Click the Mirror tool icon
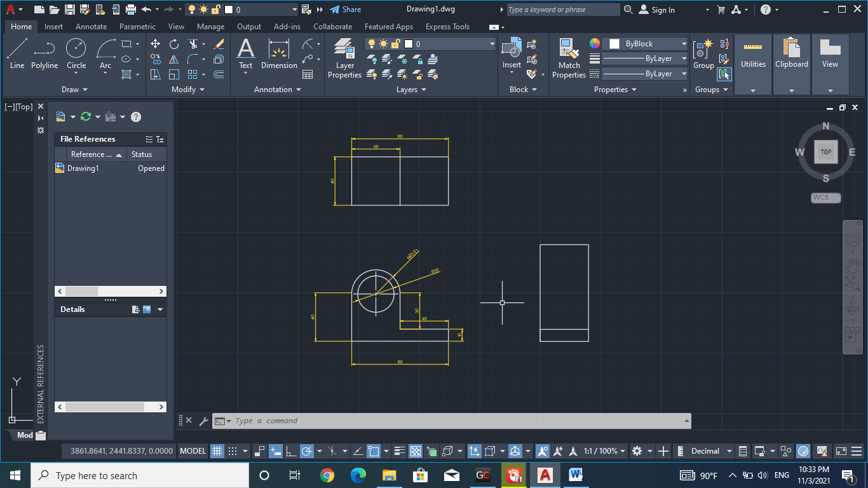 tap(174, 59)
